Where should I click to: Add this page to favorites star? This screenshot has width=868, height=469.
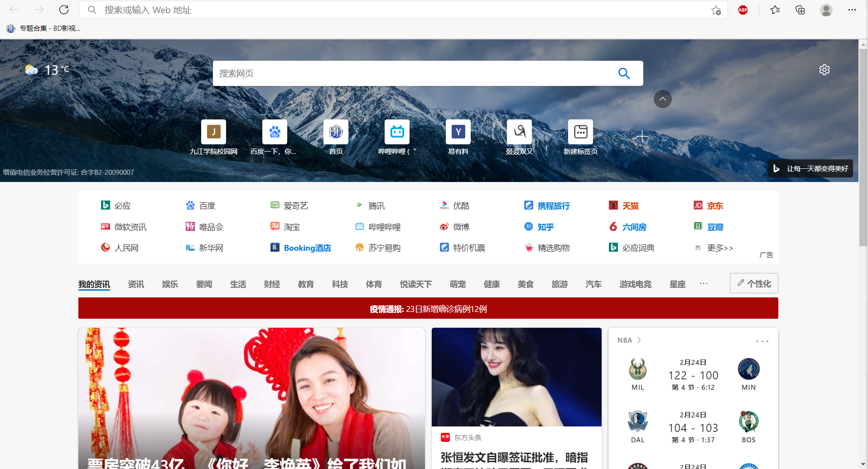[716, 10]
